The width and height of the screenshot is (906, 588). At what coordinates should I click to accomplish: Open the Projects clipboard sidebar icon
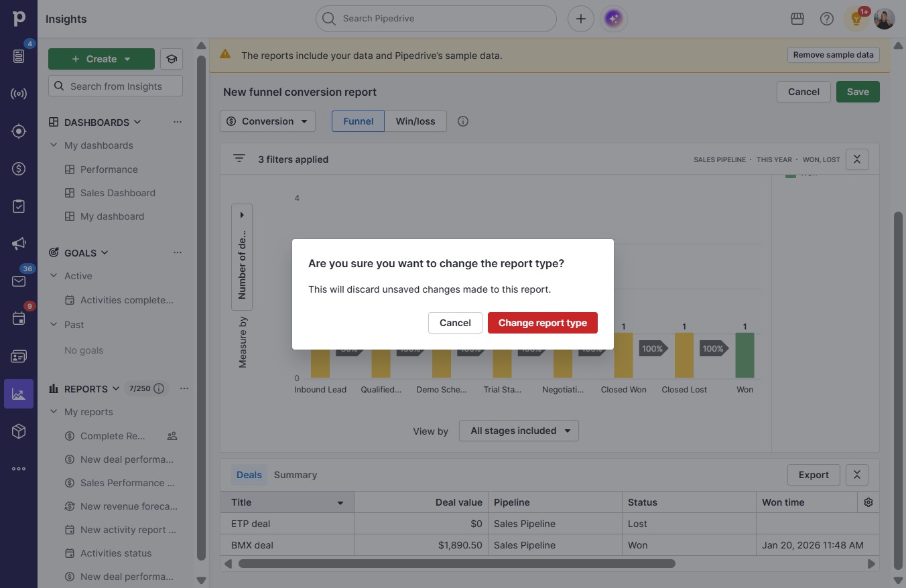[19, 206]
